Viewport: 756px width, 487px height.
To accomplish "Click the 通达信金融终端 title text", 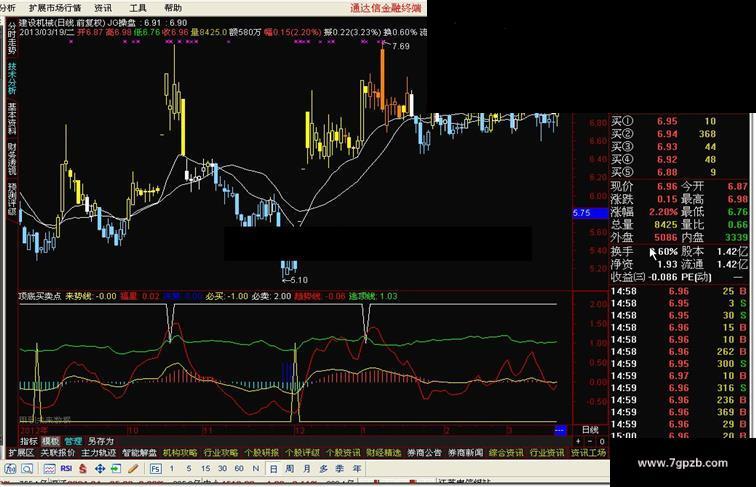I will click(x=385, y=8).
